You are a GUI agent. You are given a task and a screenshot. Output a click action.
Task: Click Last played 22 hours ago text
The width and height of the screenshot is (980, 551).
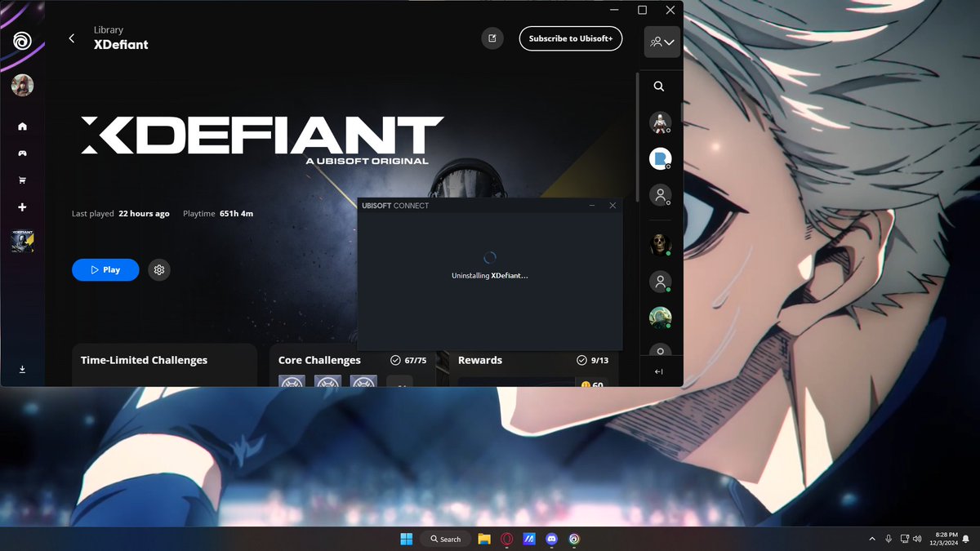pos(121,214)
